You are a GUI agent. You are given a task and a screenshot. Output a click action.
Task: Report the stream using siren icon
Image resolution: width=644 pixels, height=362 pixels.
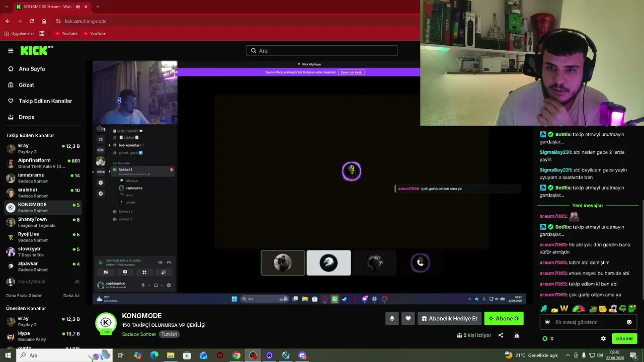pyautogui.click(x=517, y=335)
